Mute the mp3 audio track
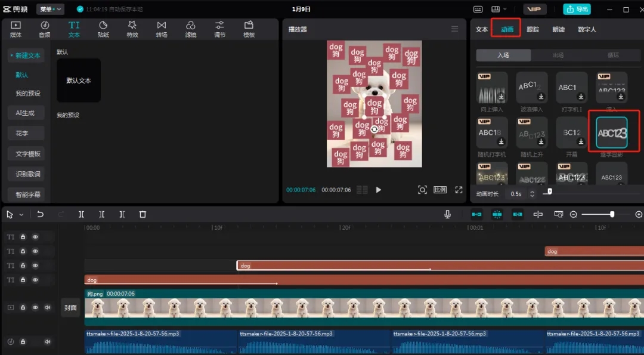The width and height of the screenshot is (644, 355). pyautogui.click(x=47, y=342)
